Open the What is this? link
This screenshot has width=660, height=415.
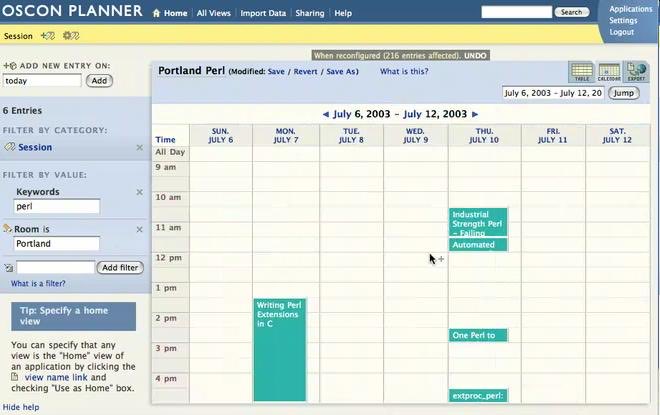404,72
